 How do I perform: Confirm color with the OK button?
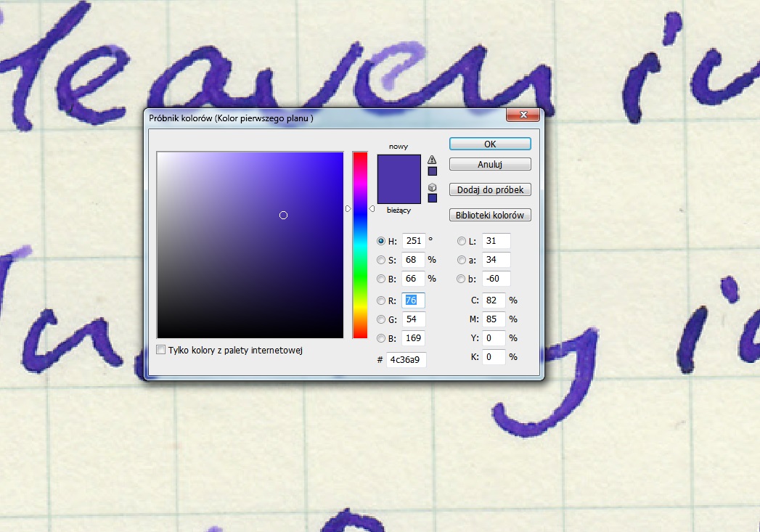coord(489,144)
